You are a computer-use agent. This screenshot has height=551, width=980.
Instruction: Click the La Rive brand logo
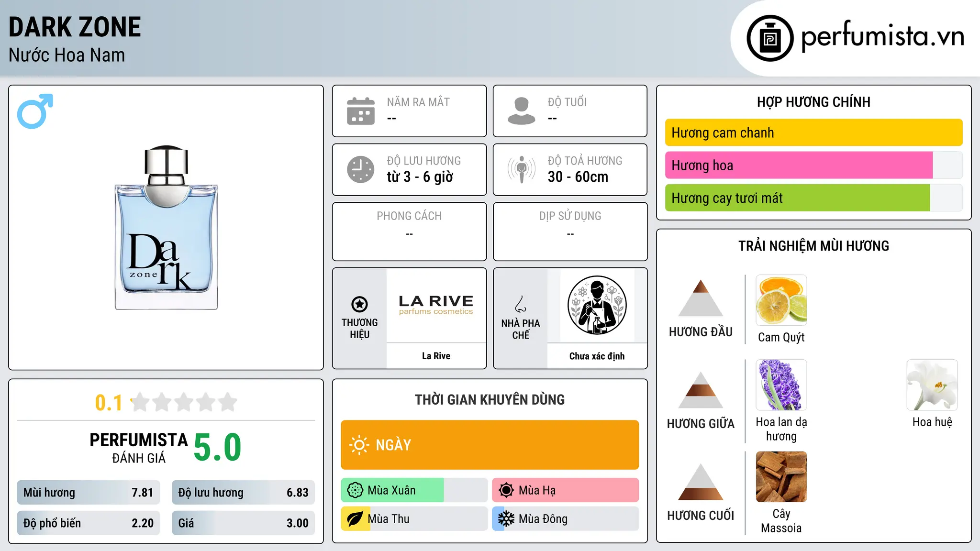pyautogui.click(x=436, y=305)
